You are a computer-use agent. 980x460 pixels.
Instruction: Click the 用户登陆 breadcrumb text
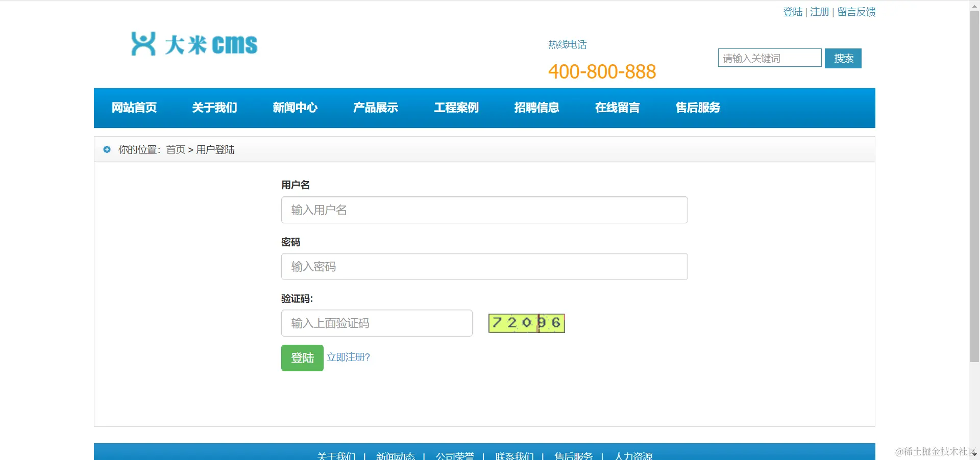pyautogui.click(x=215, y=149)
